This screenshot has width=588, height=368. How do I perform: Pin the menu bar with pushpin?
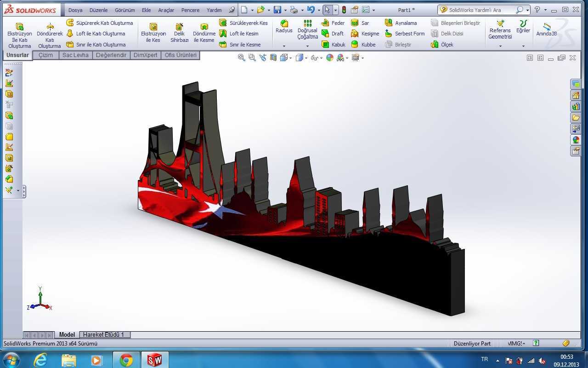pos(232,10)
